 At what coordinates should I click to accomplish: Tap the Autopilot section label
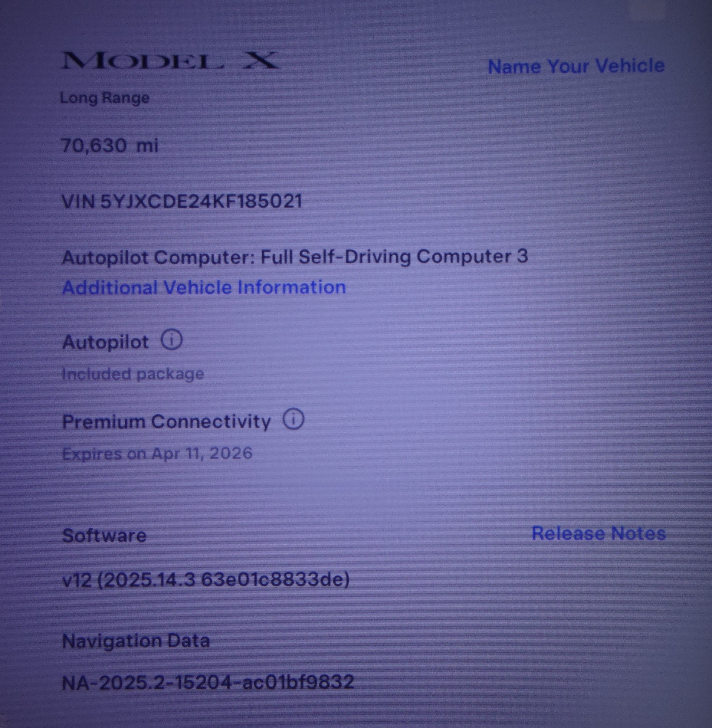pos(105,342)
